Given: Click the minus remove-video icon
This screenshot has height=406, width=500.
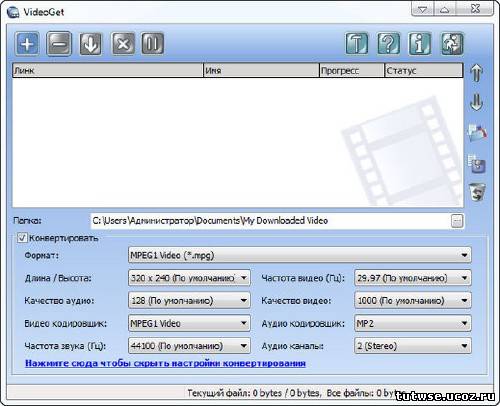Looking at the screenshot, I should point(59,43).
